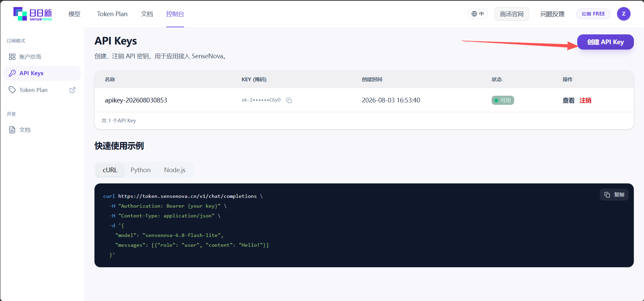The width and height of the screenshot is (644, 301).
Task: Select the cURL example tab
Action: pyautogui.click(x=110, y=170)
